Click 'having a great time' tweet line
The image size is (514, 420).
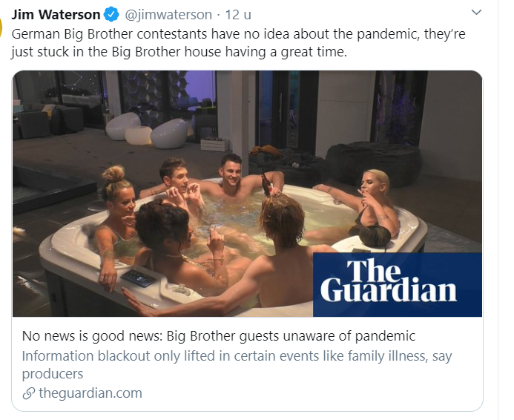179,52
